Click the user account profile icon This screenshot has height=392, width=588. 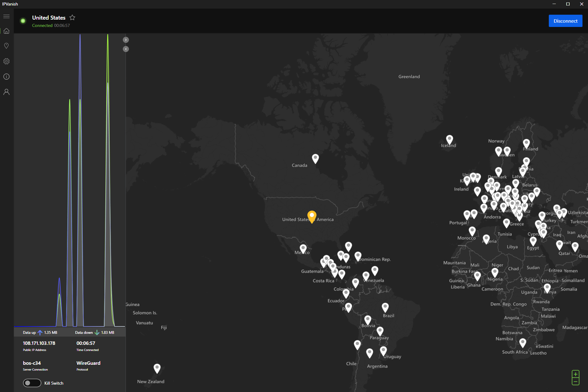(6, 92)
